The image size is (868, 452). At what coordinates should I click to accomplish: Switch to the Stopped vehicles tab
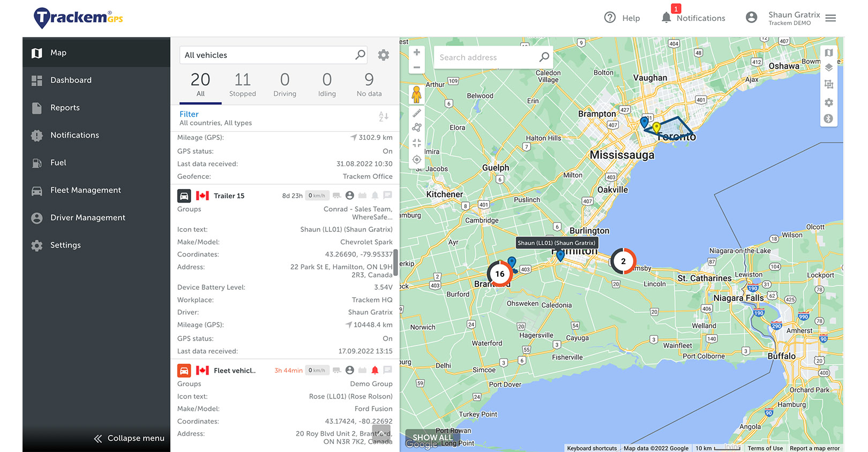pyautogui.click(x=242, y=85)
